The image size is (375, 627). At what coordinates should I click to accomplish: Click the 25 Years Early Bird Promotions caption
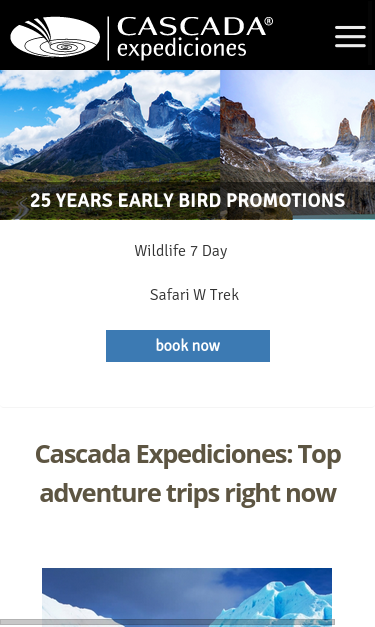pos(188,200)
